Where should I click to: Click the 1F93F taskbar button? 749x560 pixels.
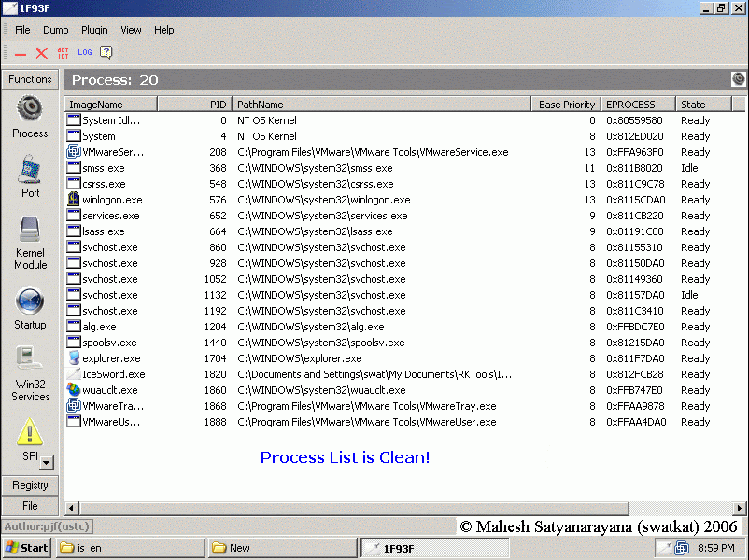click(434, 548)
